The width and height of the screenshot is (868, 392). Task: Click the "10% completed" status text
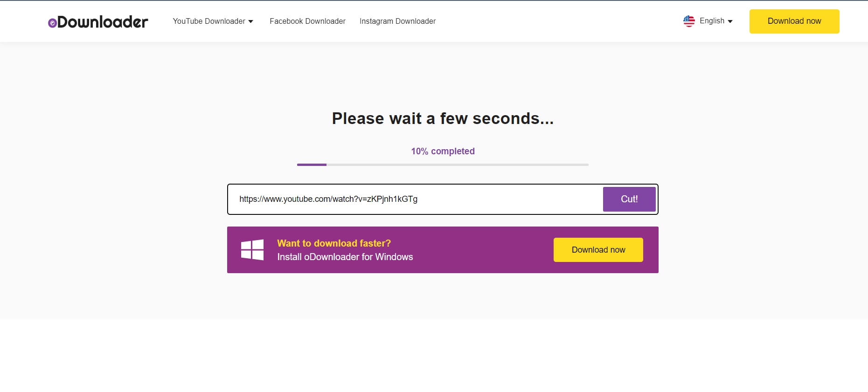[x=443, y=151]
